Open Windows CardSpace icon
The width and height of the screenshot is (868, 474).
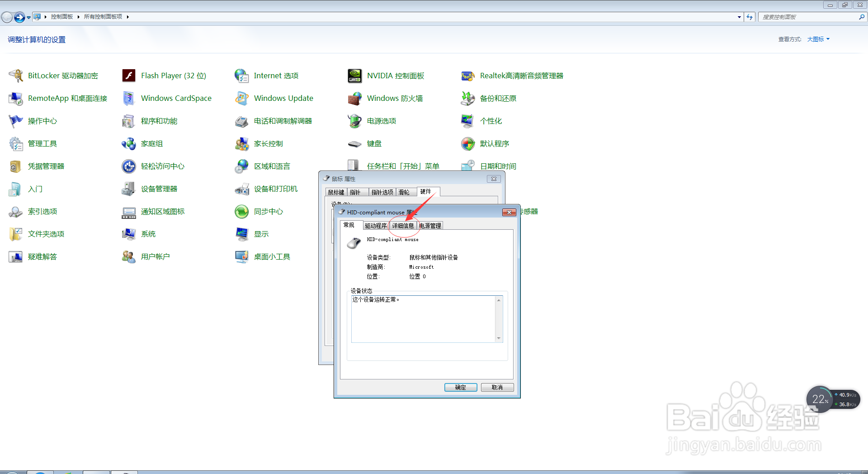point(129,98)
